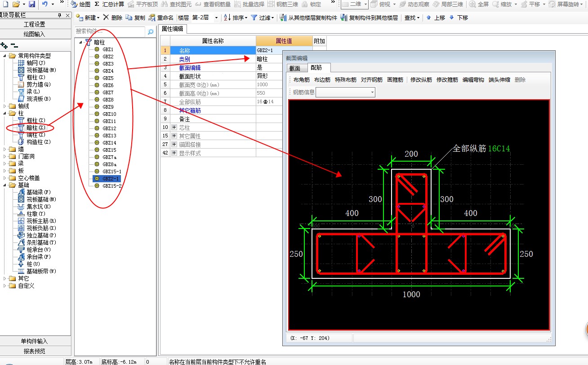Click the 布边筋 button
Screen dimensions: 588x365
point(322,80)
